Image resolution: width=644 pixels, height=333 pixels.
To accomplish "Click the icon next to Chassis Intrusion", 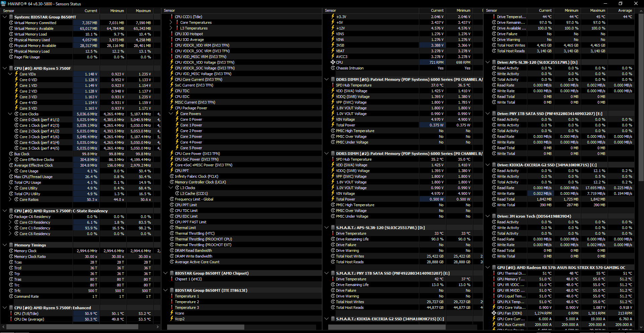I will [333, 68].
